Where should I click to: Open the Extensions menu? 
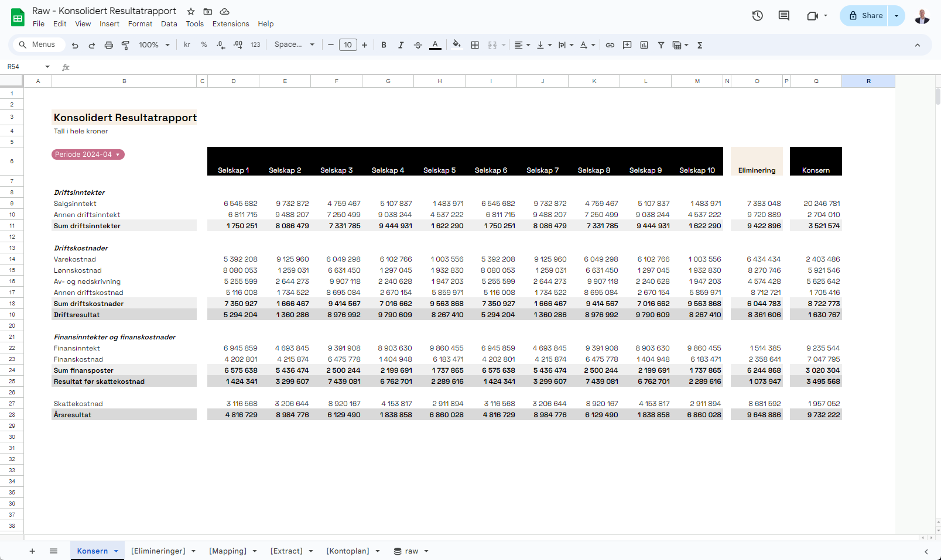coord(231,24)
